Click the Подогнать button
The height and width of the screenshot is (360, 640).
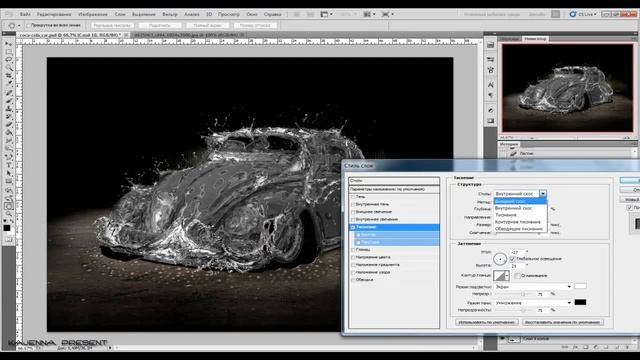(x=160, y=25)
